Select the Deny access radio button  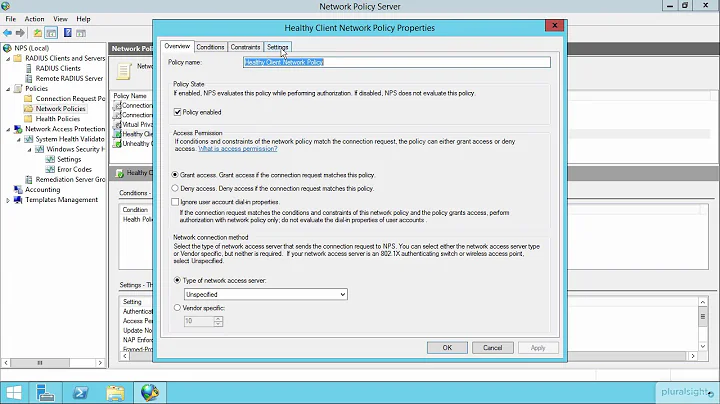pyautogui.click(x=175, y=188)
